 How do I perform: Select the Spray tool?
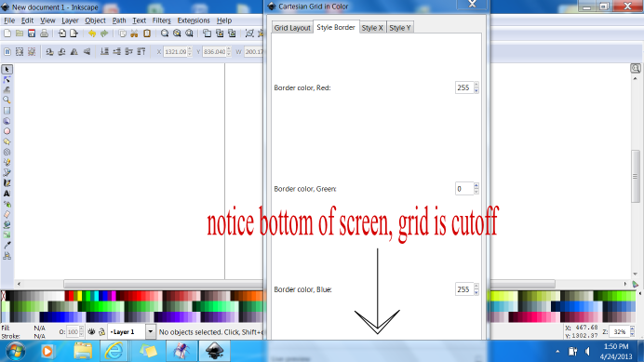7,204
